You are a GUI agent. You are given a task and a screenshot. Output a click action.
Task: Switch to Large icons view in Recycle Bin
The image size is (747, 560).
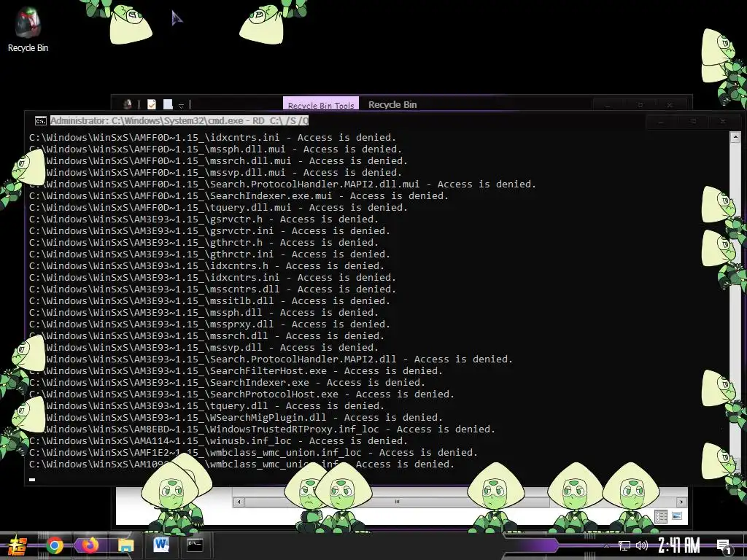click(676, 516)
